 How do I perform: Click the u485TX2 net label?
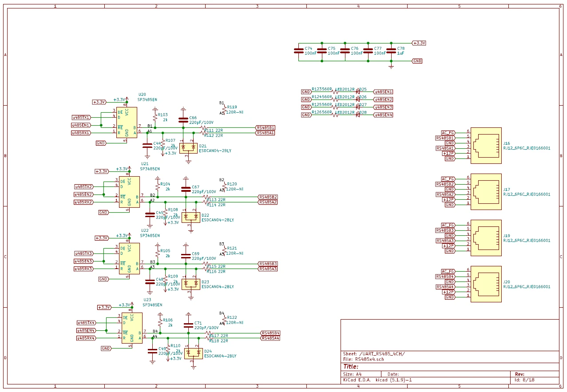[x=84, y=186]
